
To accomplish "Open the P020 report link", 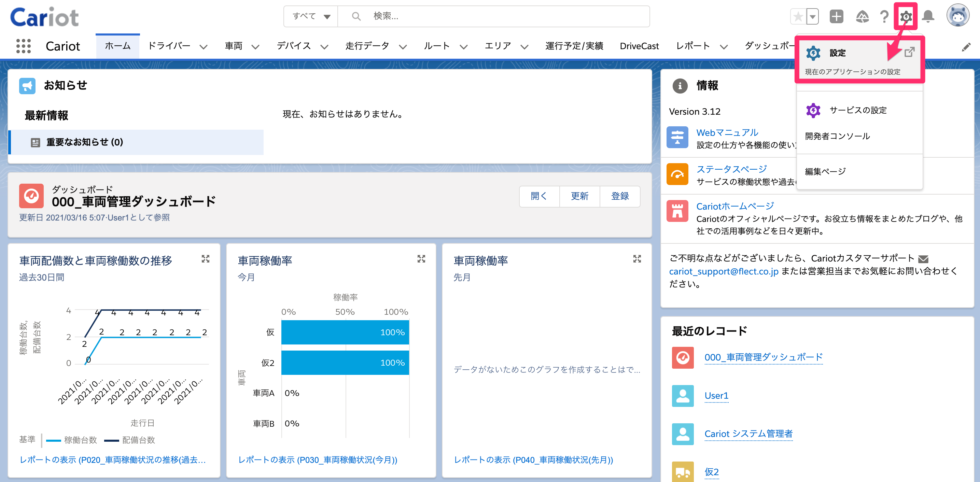I will pyautogui.click(x=113, y=460).
